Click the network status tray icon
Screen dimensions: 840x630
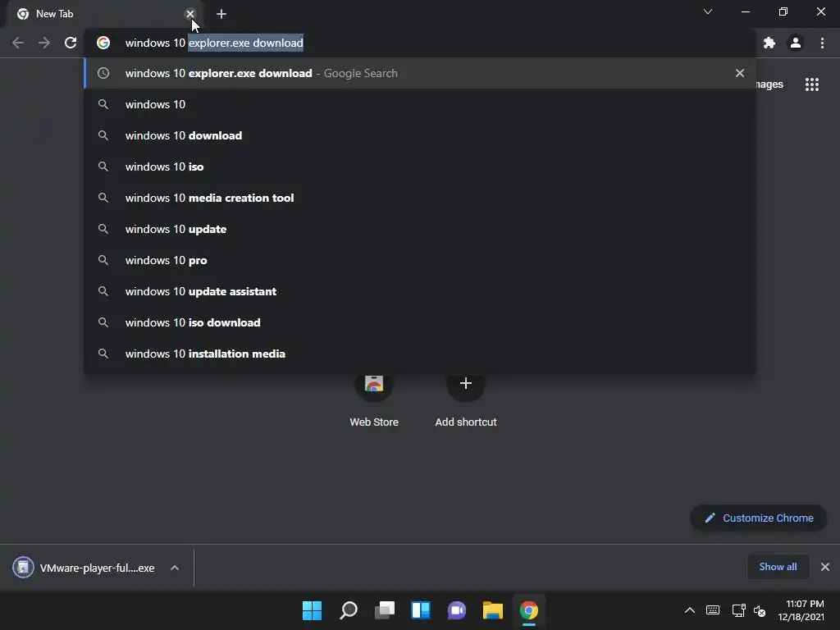739,610
